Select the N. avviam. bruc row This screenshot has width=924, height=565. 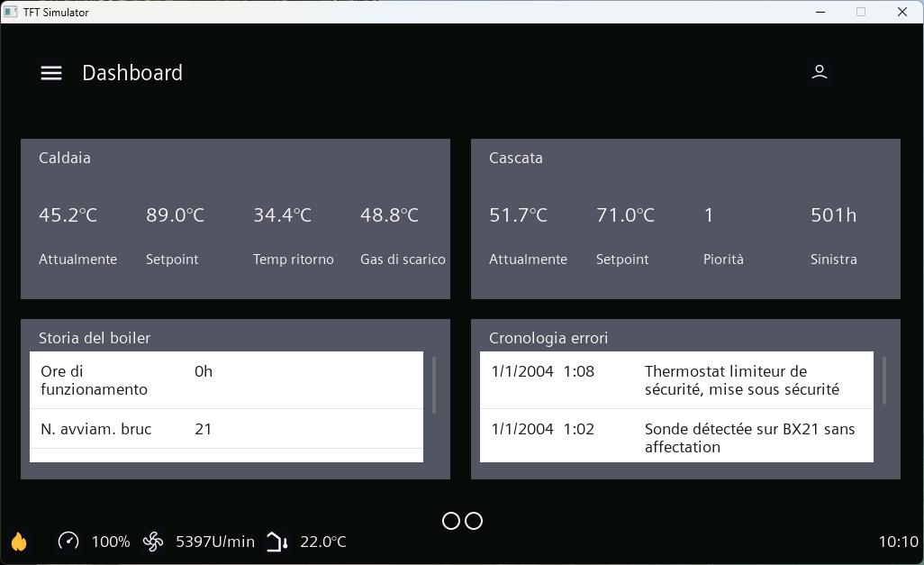(x=226, y=429)
